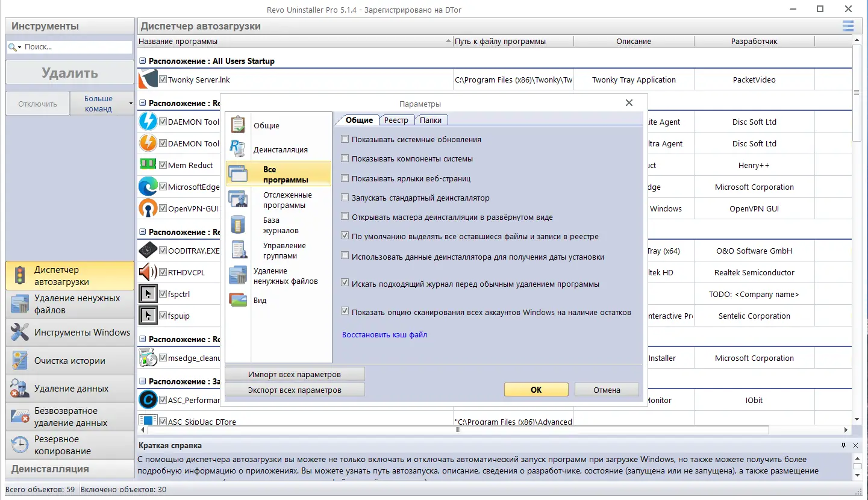Screen dimensions: 868x500
Task: Enable Запускать стандартный деинсталлятор checkbox
Action: [x=345, y=198]
